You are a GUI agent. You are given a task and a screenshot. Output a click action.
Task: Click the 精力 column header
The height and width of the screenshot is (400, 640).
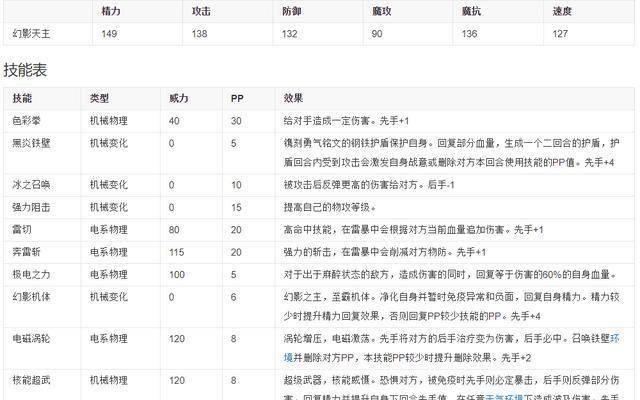coord(111,11)
